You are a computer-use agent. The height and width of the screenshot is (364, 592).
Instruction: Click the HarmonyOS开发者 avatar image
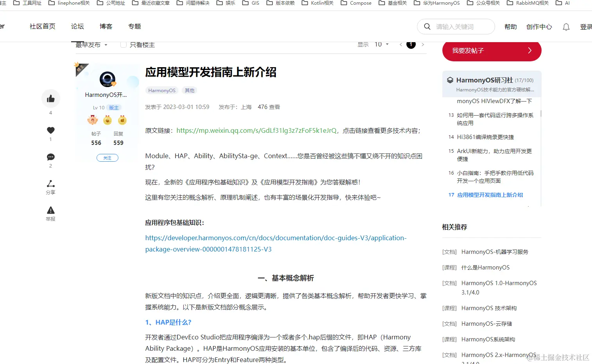(107, 79)
